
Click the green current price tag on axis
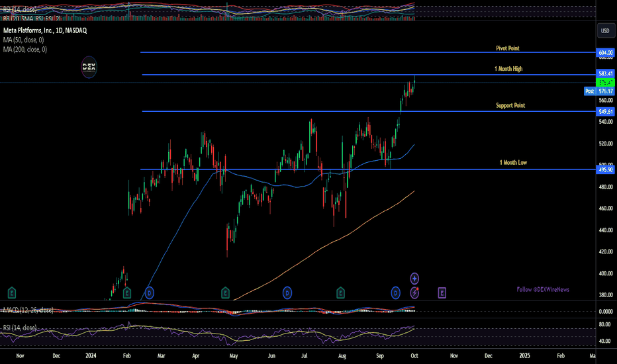605,82
